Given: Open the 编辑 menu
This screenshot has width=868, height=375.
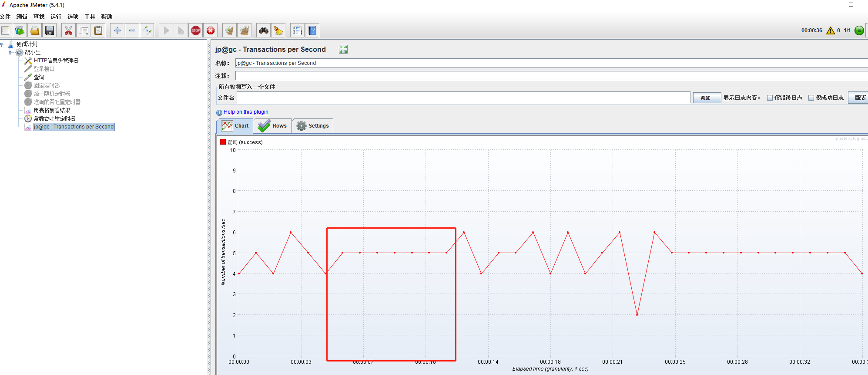Looking at the screenshot, I should coord(22,17).
